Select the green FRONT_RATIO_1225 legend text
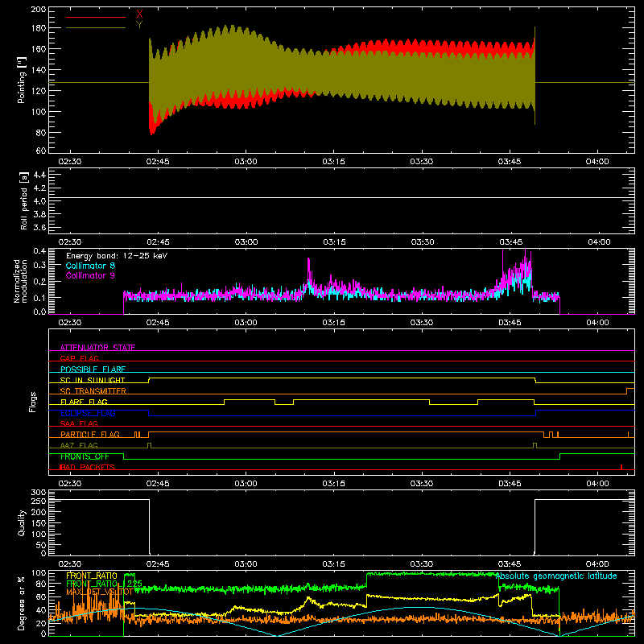 coord(104,584)
